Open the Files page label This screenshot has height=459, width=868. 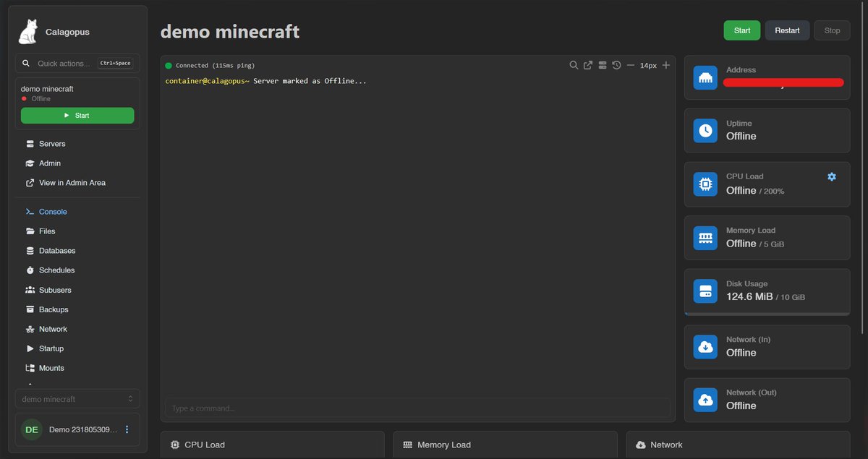[x=47, y=231]
